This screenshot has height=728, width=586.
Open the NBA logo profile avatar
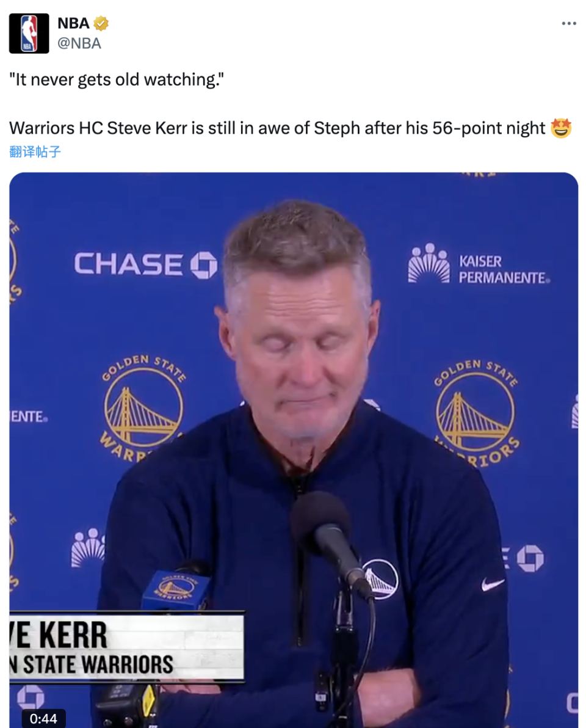coord(29,34)
